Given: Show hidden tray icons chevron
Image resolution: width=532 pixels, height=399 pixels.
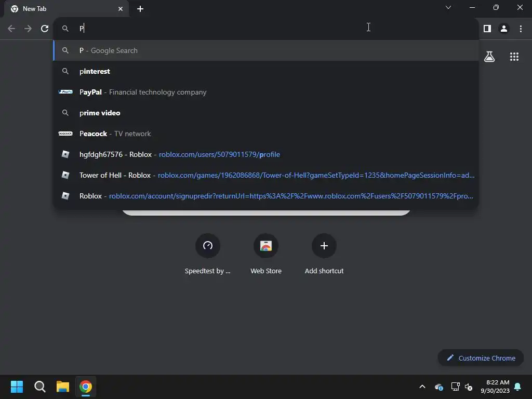Looking at the screenshot, I should pyautogui.click(x=422, y=387).
